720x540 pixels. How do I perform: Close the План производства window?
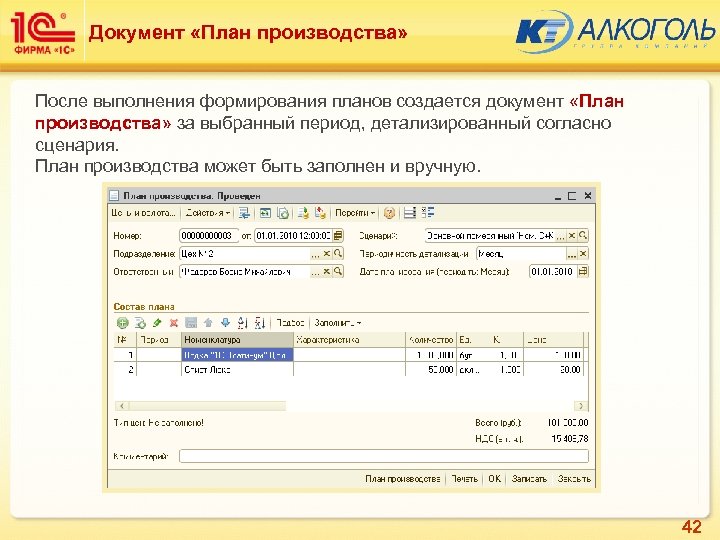point(588,196)
